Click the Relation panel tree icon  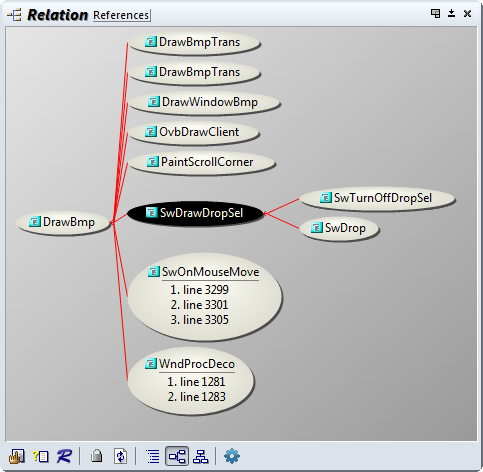coord(14,15)
